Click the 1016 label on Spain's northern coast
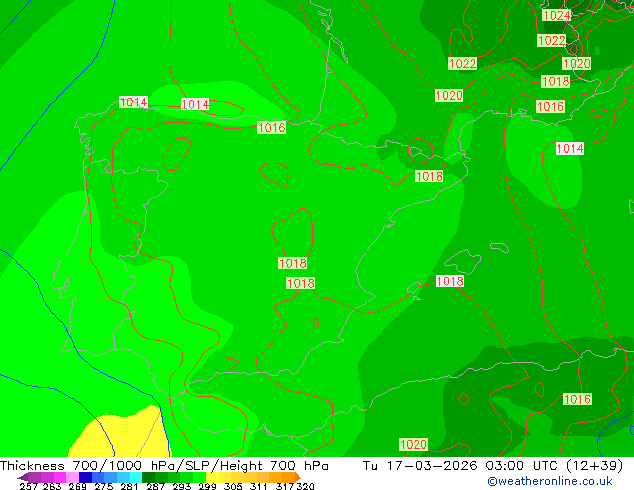 (x=272, y=128)
